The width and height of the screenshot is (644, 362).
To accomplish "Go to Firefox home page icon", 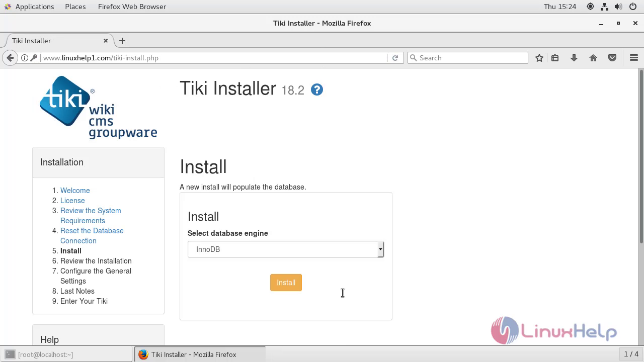I will (x=593, y=58).
